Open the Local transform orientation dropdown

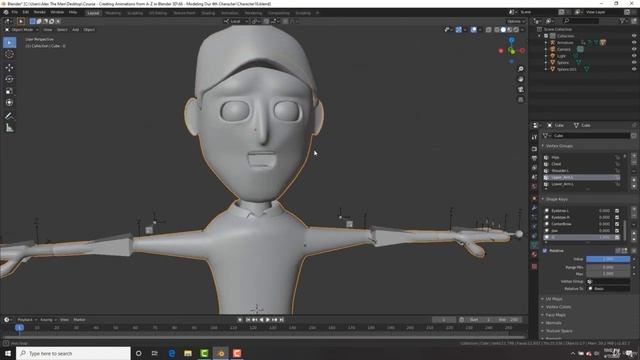click(236, 21)
